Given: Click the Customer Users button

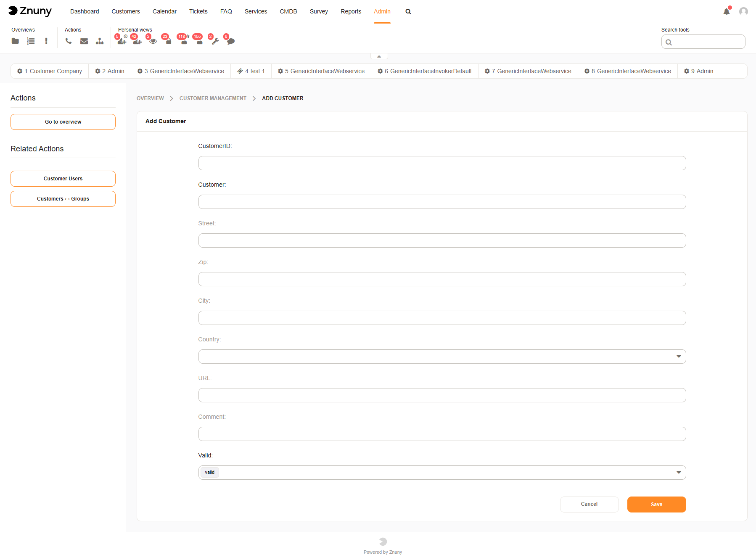Looking at the screenshot, I should 63,179.
